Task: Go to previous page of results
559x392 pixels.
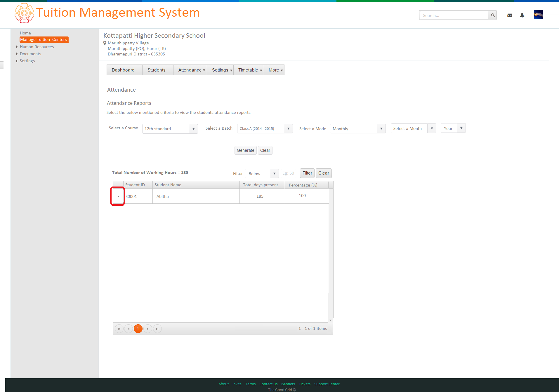Action: pyautogui.click(x=129, y=329)
